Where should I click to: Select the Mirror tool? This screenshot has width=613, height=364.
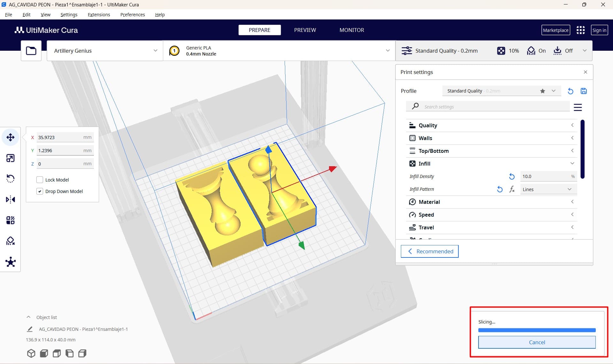10,199
